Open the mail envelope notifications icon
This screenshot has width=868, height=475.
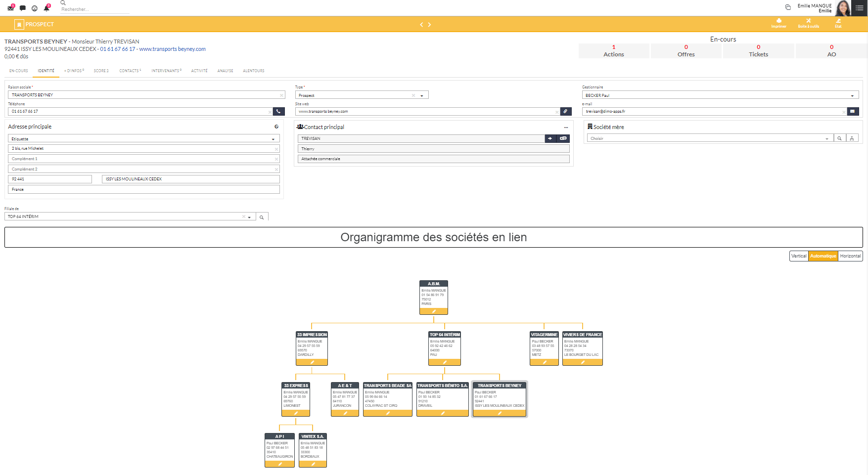(x=10, y=8)
